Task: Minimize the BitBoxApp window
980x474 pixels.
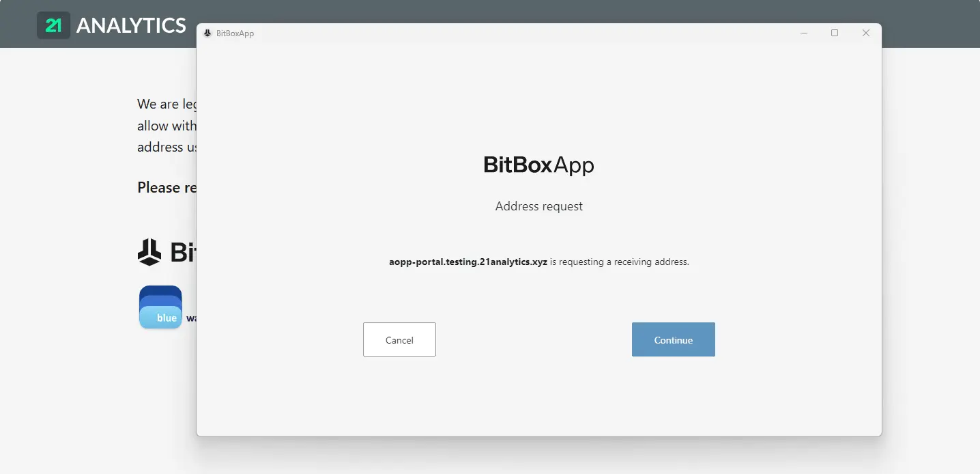Action: click(803, 32)
